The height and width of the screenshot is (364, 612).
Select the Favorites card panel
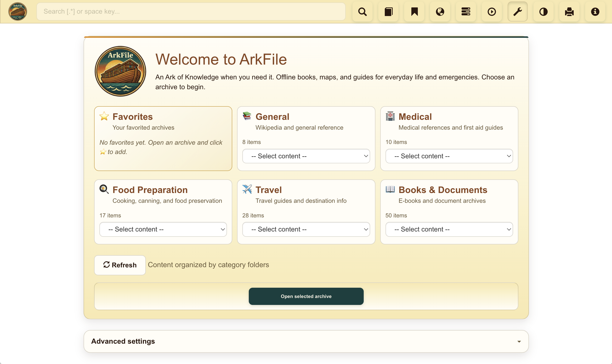click(163, 138)
